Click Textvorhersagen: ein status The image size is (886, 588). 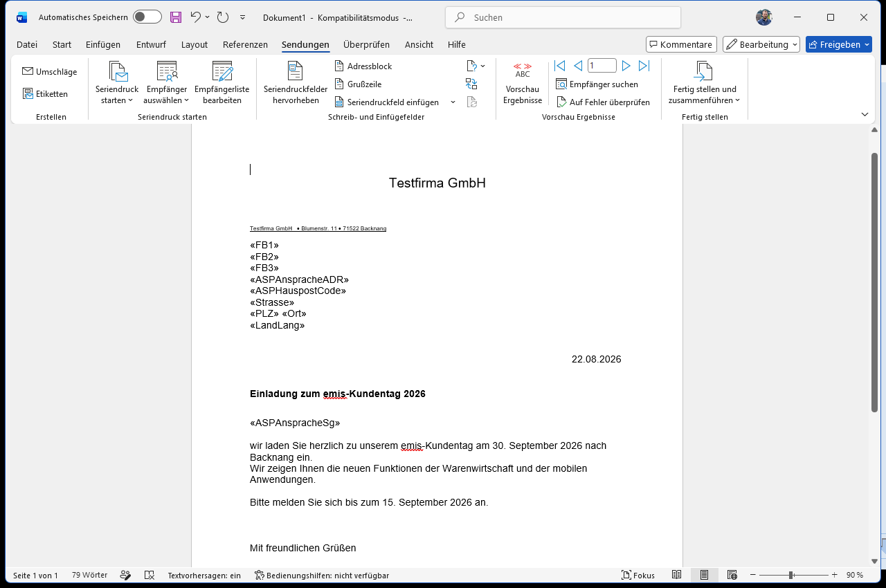tap(204, 576)
